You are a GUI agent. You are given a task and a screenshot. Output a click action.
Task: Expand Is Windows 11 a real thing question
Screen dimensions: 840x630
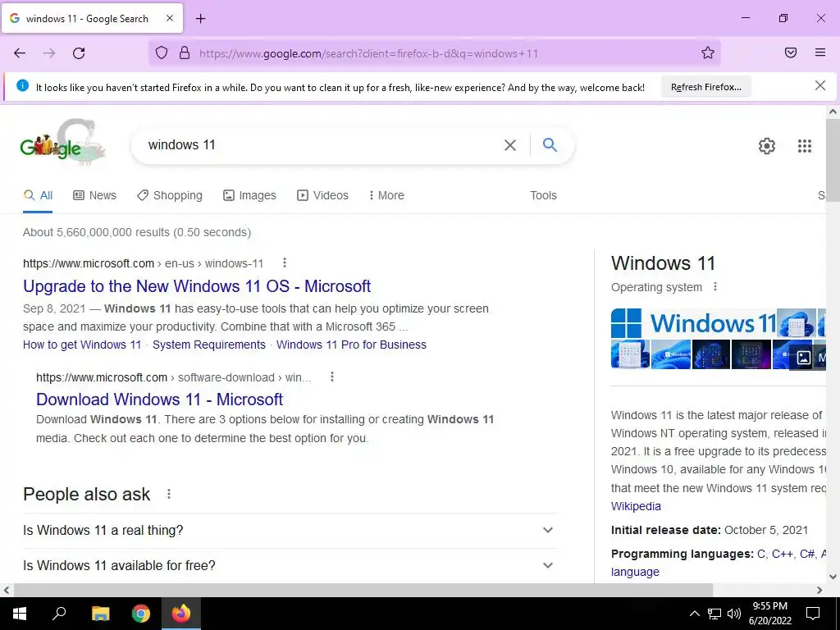coord(290,531)
